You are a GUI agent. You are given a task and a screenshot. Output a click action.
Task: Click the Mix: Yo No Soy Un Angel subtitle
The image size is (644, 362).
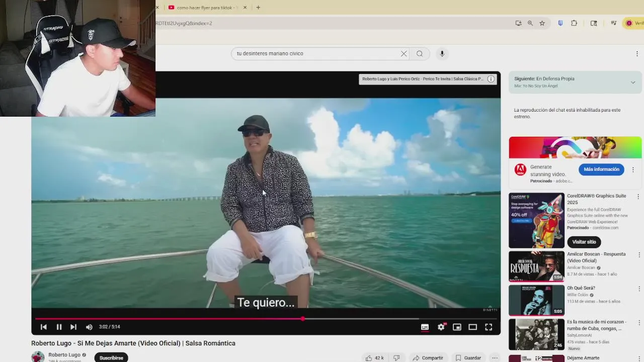[x=536, y=86]
